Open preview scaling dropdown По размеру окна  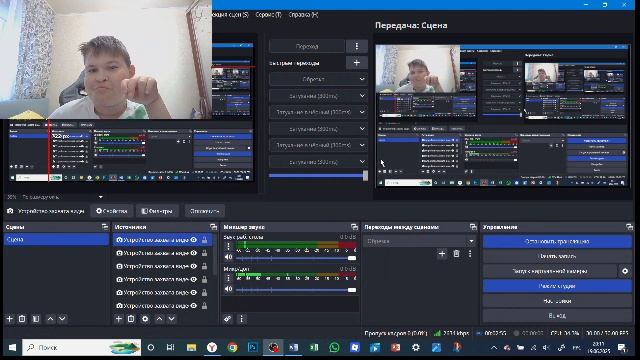tap(55, 197)
